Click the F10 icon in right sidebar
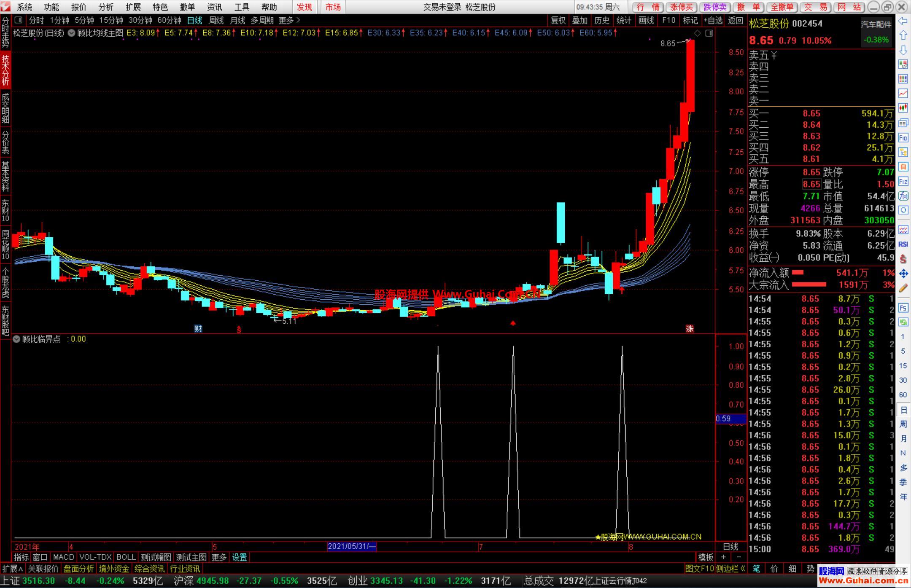 (x=903, y=137)
